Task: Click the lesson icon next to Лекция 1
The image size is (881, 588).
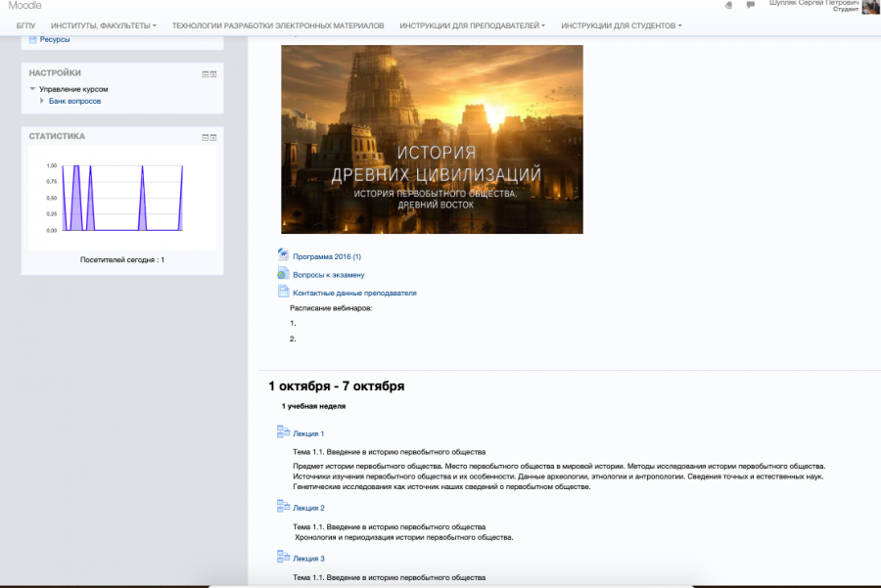Action: tap(283, 431)
